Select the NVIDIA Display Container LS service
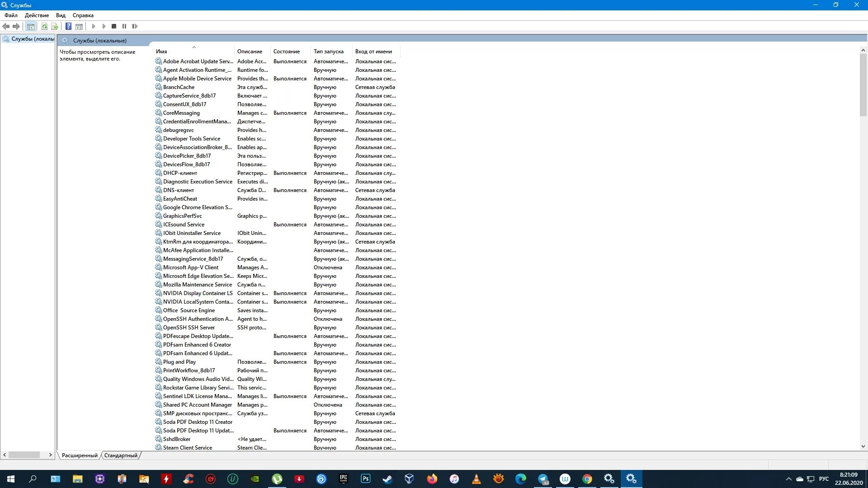This screenshot has width=868, height=488. coord(198,293)
